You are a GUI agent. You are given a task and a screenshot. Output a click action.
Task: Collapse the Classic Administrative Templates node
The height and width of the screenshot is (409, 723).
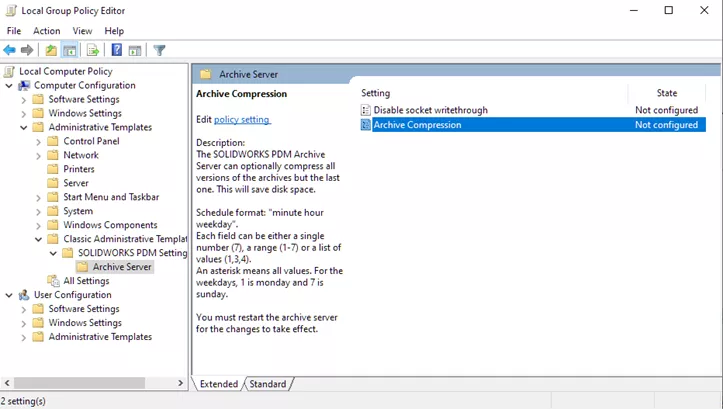[x=38, y=240]
